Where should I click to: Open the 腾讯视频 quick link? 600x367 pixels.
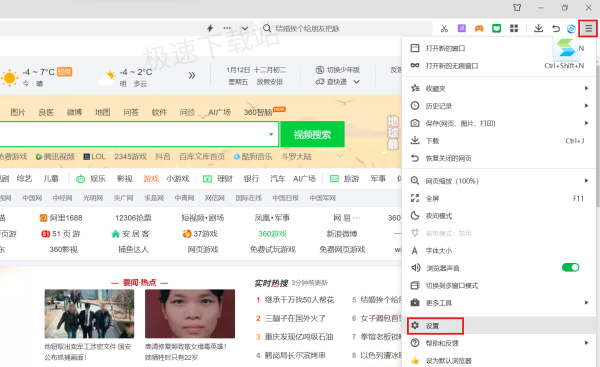[55, 157]
